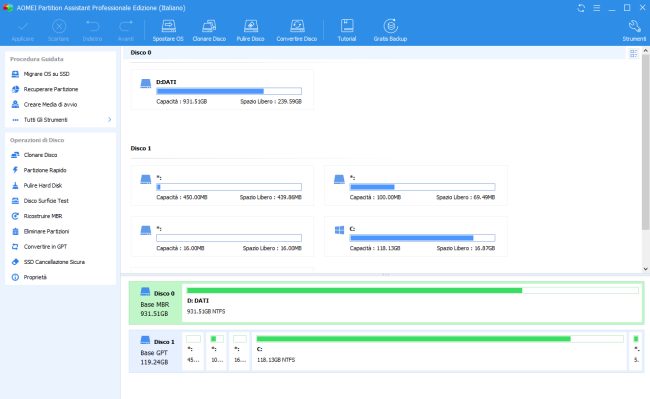Open the Convertire Disco toolbar tool
Image resolution: width=650 pixels, height=399 pixels.
click(297, 30)
